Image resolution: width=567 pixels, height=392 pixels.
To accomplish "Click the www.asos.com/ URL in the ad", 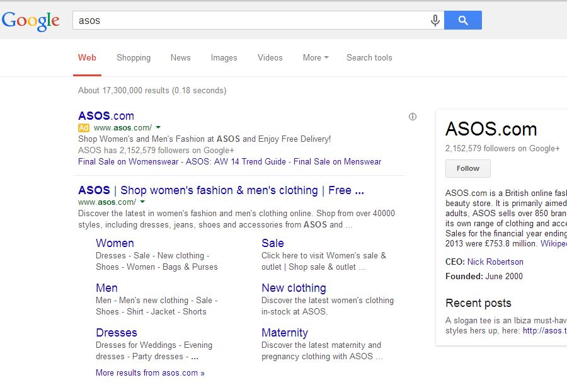I will (x=123, y=128).
